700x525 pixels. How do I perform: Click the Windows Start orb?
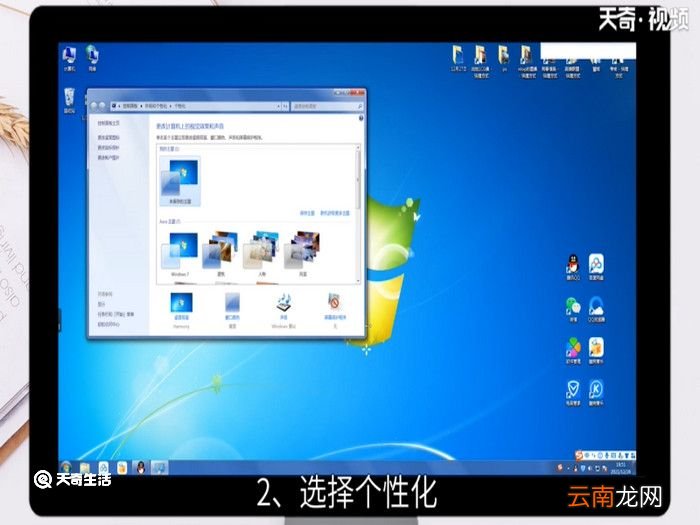66,467
